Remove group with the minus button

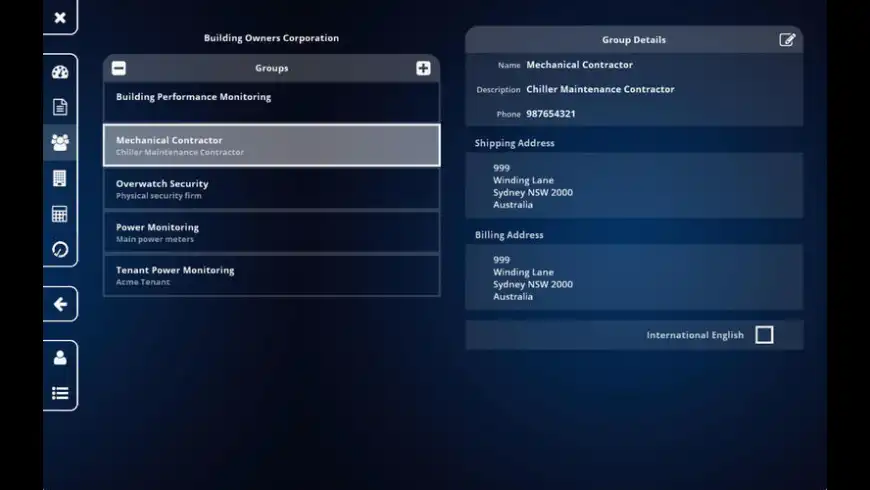[119, 68]
